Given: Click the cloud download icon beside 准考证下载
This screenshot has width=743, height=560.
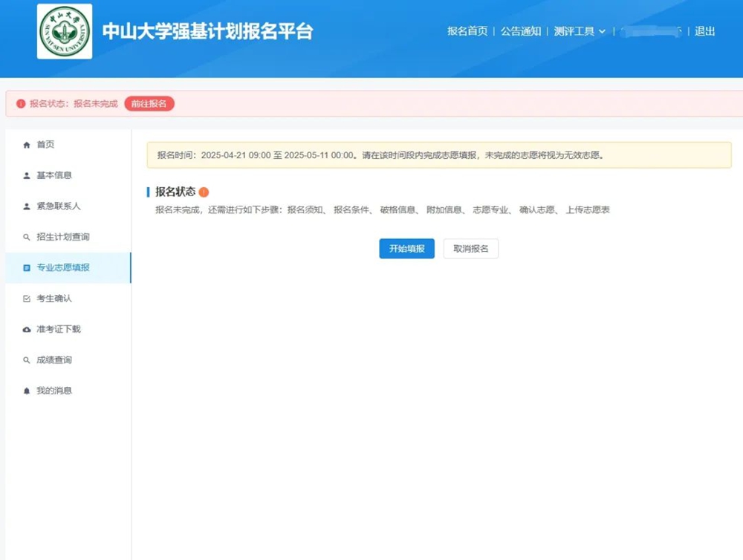Looking at the screenshot, I should [x=27, y=329].
